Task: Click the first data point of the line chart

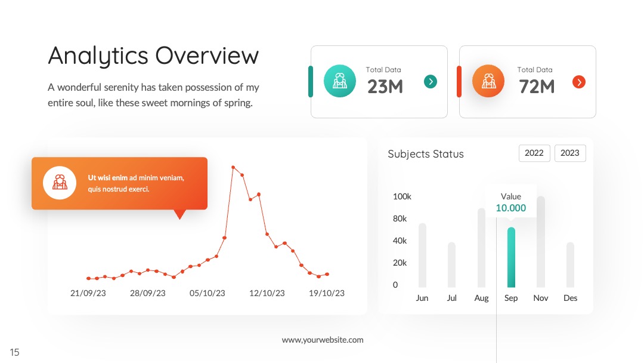Action: [88, 278]
